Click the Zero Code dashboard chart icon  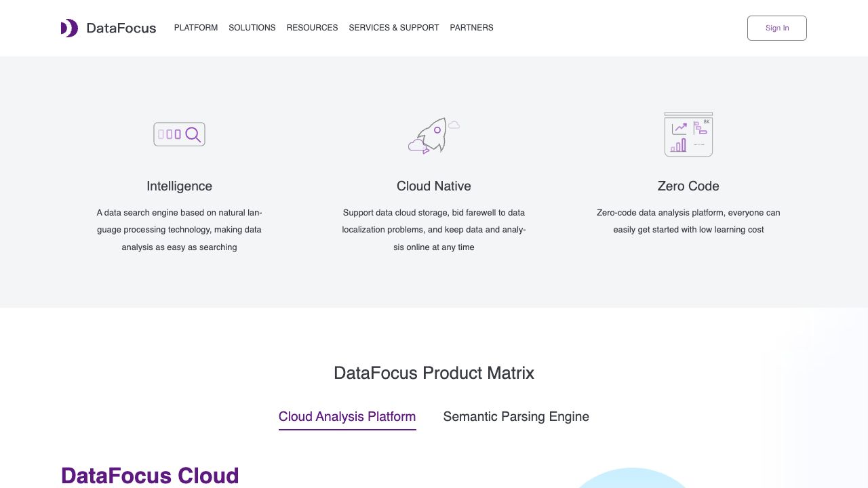click(x=688, y=134)
